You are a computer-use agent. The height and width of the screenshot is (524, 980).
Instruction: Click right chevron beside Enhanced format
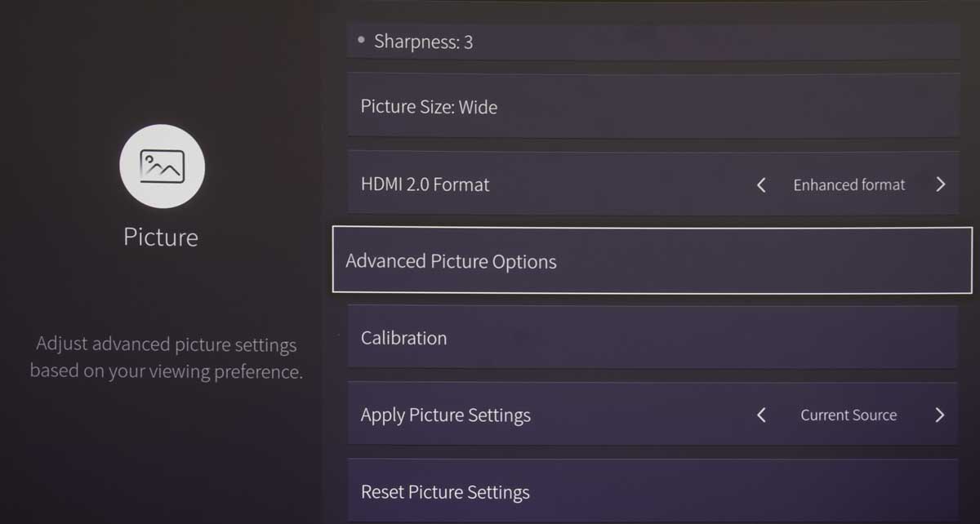pyautogui.click(x=940, y=184)
